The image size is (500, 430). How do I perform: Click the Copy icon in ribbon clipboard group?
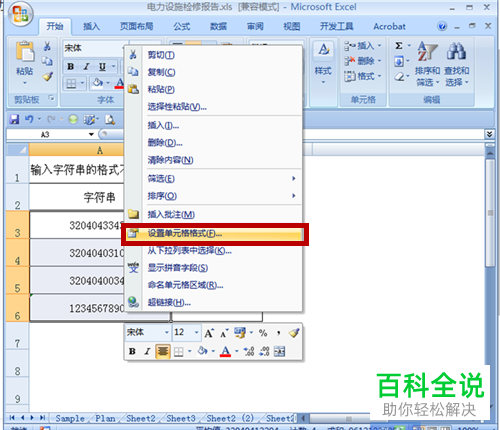(x=47, y=61)
